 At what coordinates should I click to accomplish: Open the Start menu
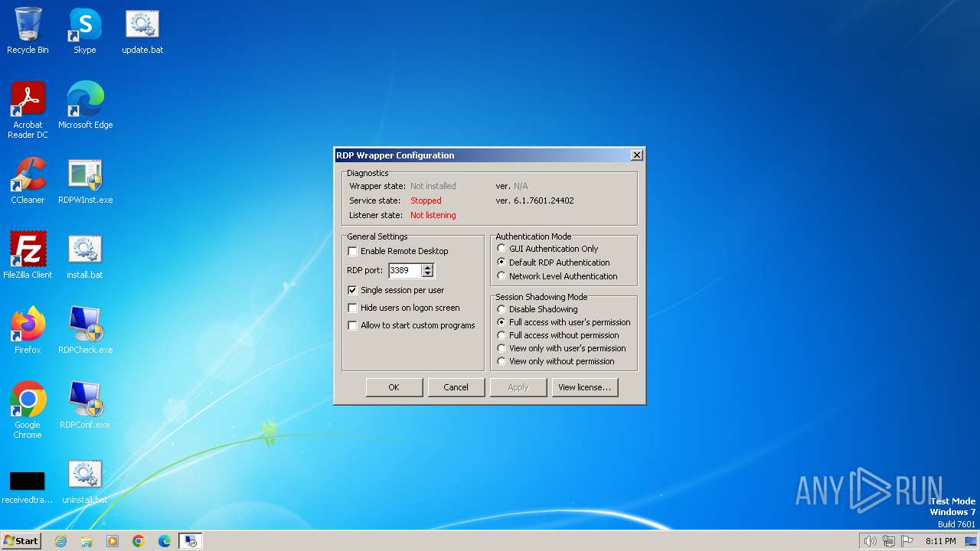(21, 541)
